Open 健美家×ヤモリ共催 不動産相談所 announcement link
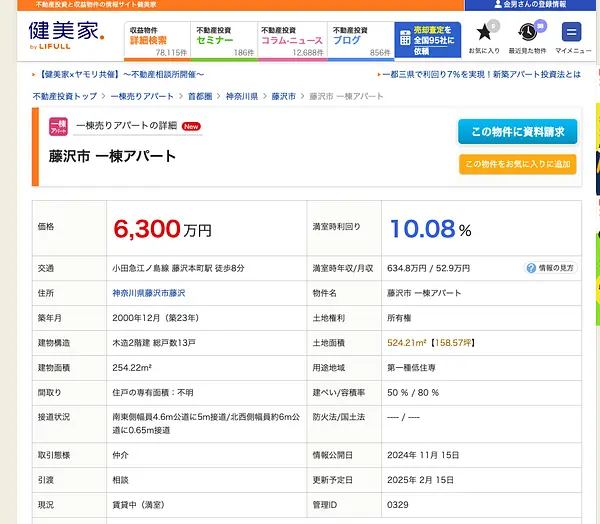The image size is (600, 524). (121, 74)
